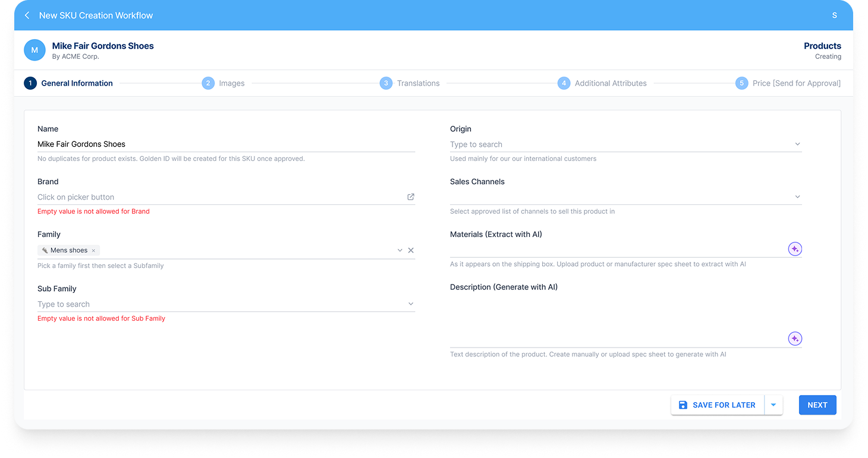Screen dimensions: 868x458
Task: Go to step 2 Images
Action: (223, 83)
